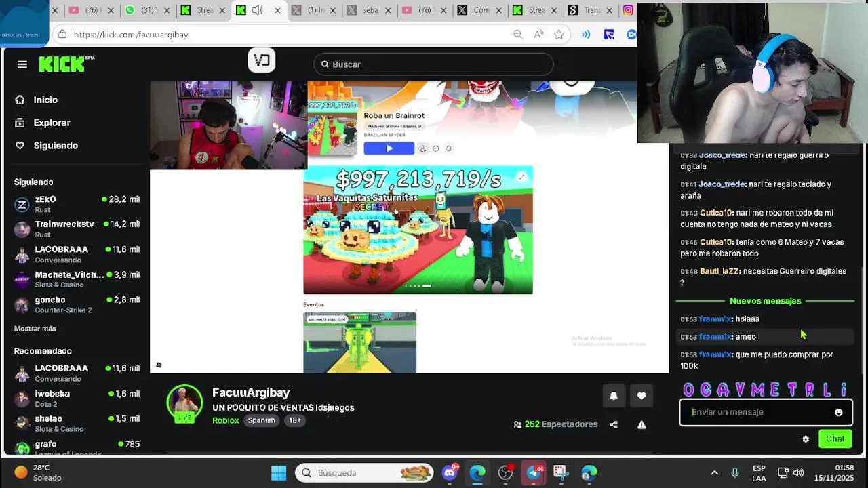Show hidden tray icons chevron
Screen dimensions: 868x488
coord(714,472)
